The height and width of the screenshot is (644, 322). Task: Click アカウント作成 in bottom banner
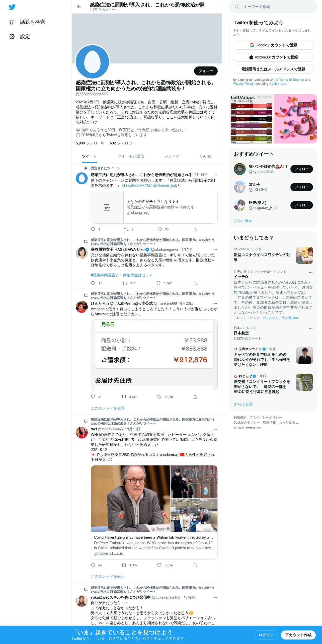pos(298,635)
